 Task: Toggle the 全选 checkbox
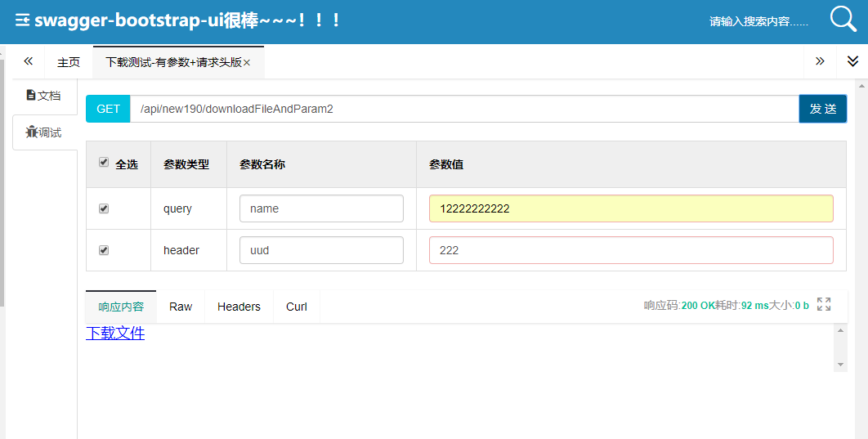point(104,162)
